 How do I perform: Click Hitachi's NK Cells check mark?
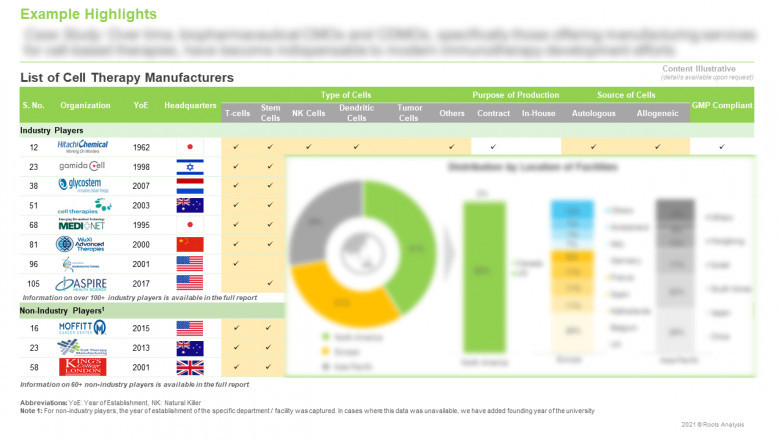click(x=308, y=147)
